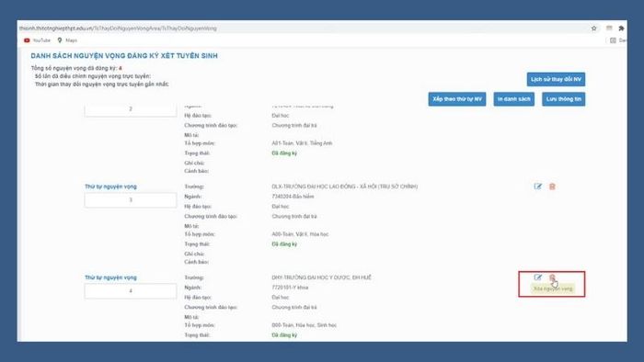This screenshot has width=644, height=362.
Task: Click the 'Thứ tự nguyện vọng' label above field 3
Action: point(110,187)
